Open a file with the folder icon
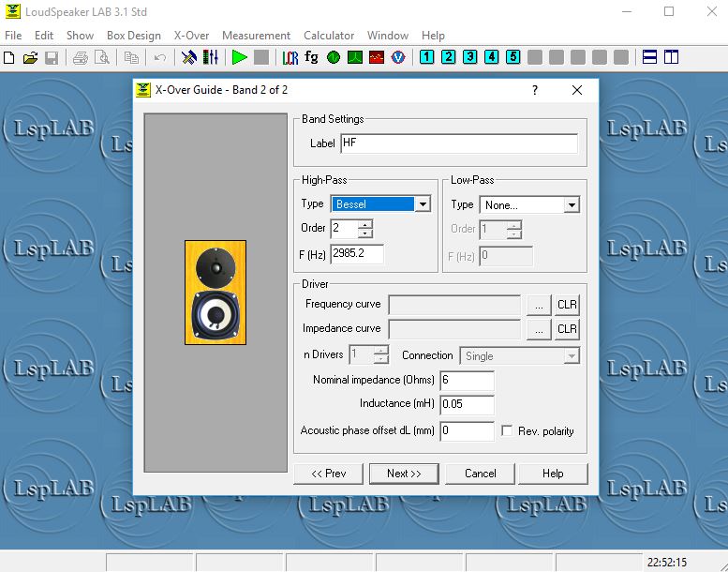 [x=30, y=57]
